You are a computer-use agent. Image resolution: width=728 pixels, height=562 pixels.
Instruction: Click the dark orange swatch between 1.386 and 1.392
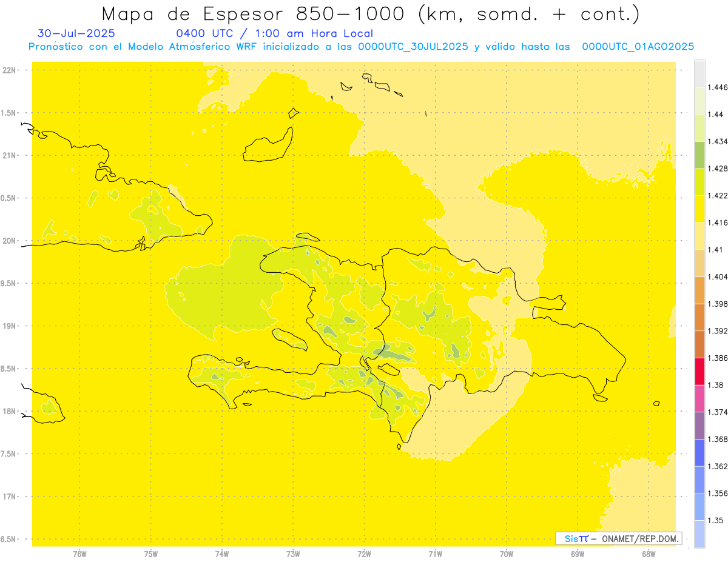pyautogui.click(x=699, y=344)
